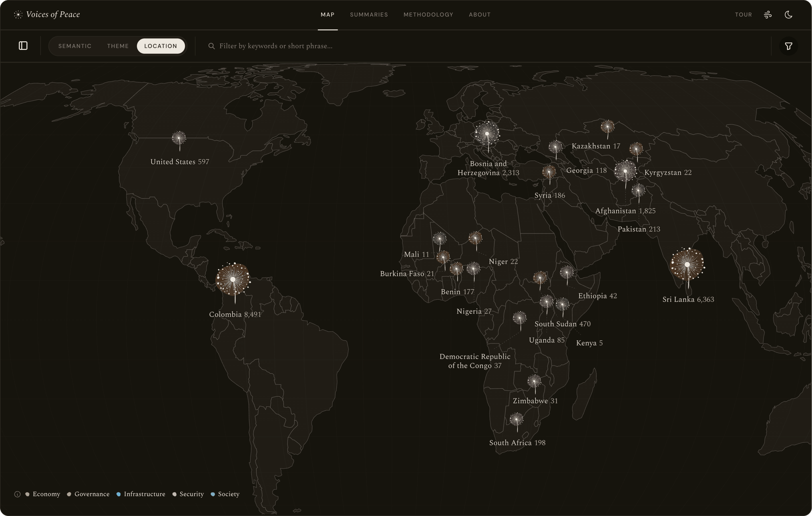Click the Benin 177 label

point(457,292)
